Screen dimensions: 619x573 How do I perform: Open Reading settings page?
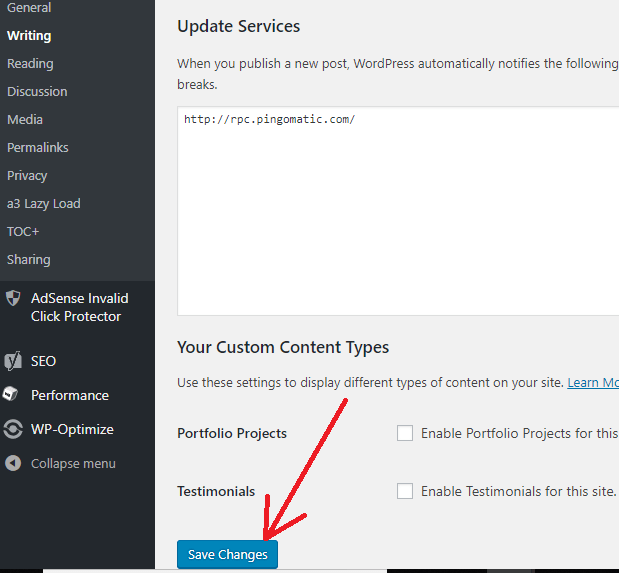(x=30, y=63)
